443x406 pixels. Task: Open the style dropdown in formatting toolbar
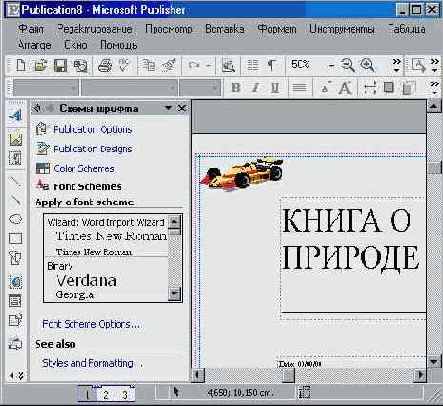coord(74,88)
